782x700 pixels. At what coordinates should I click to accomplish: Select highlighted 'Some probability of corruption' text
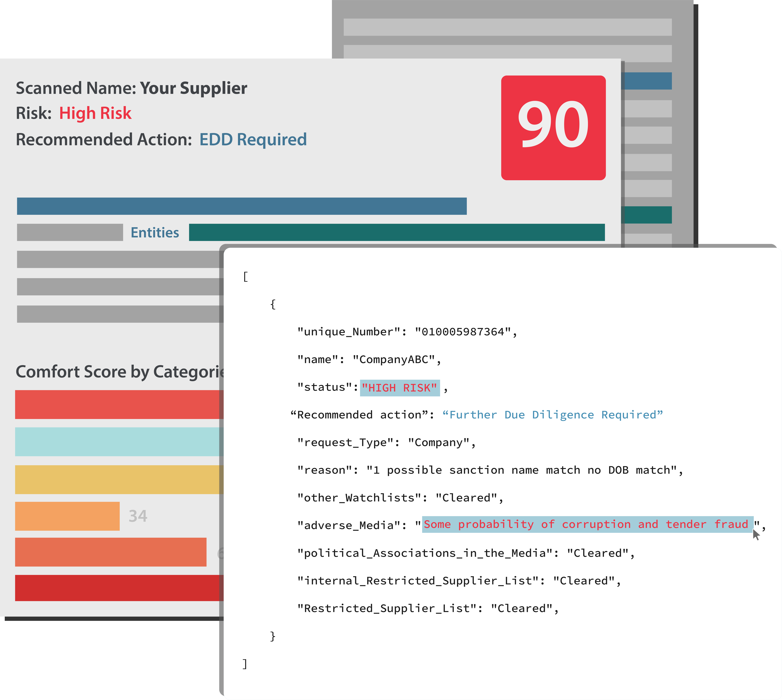(588, 525)
